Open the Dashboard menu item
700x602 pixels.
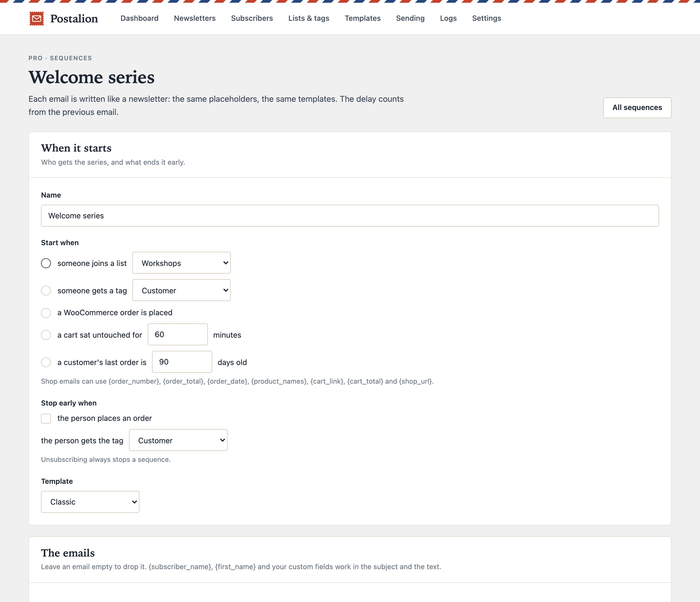pyautogui.click(x=139, y=18)
